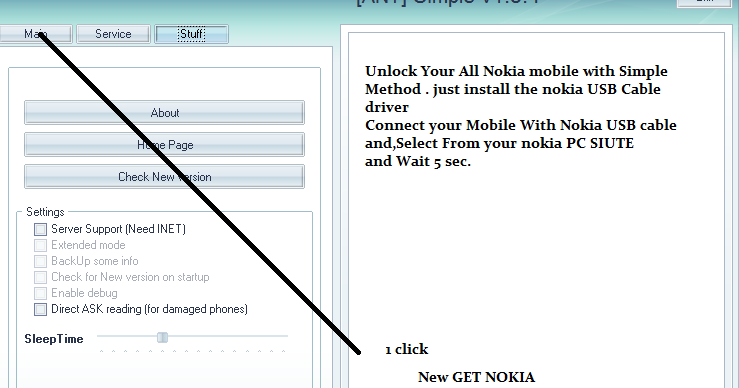The image size is (739, 388).
Task: Visit the Home Page button
Action: click(x=164, y=145)
